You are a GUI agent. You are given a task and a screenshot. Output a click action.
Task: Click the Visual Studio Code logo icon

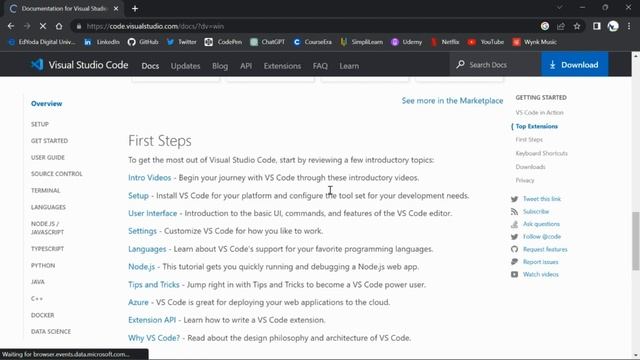pyautogui.click(x=37, y=64)
